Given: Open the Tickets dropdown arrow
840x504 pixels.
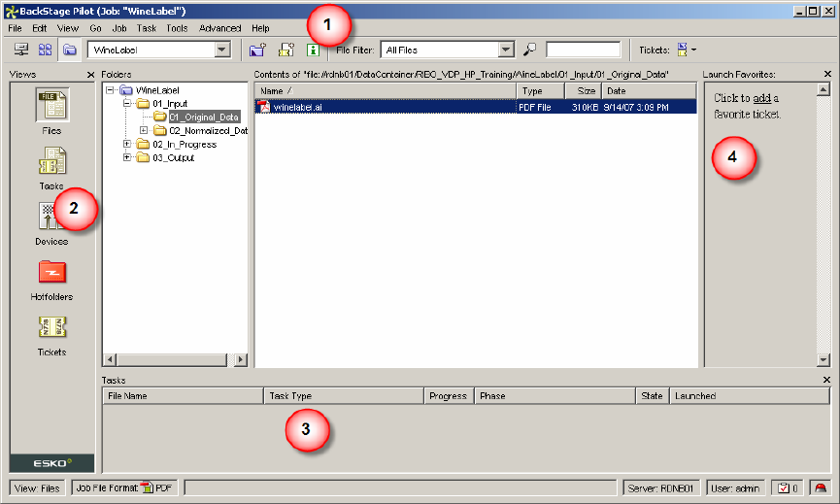Looking at the screenshot, I should pos(693,50).
